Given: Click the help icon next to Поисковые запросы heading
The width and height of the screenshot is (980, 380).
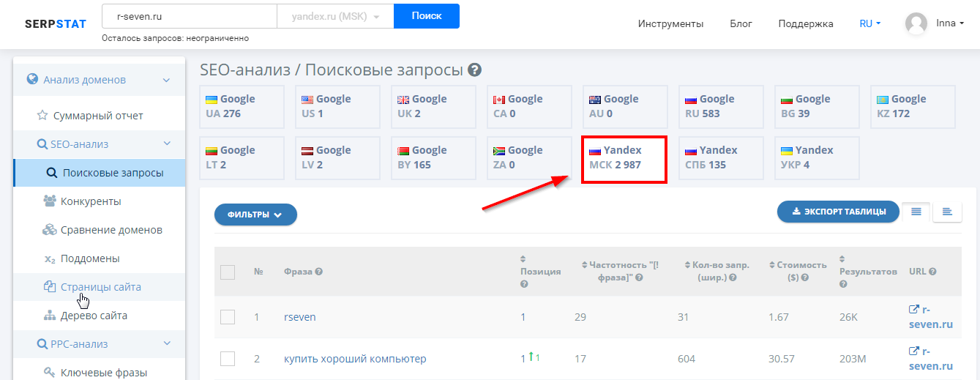Looking at the screenshot, I should click(x=474, y=70).
